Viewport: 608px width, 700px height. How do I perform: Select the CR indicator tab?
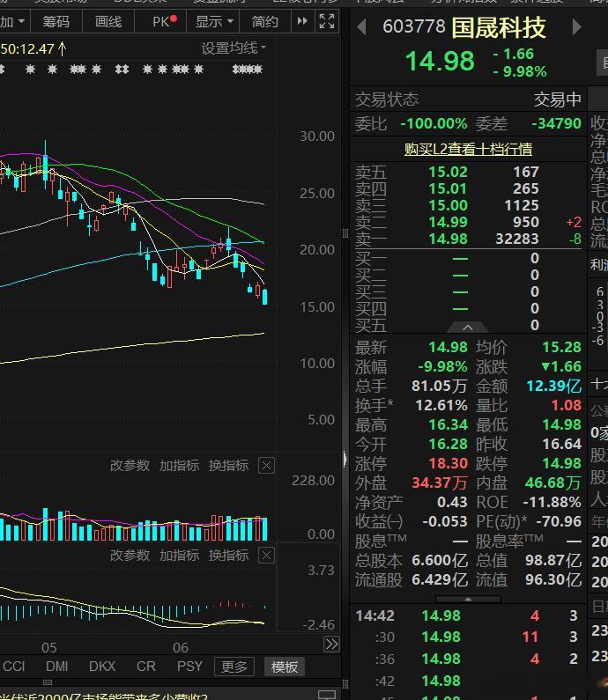[146, 667]
